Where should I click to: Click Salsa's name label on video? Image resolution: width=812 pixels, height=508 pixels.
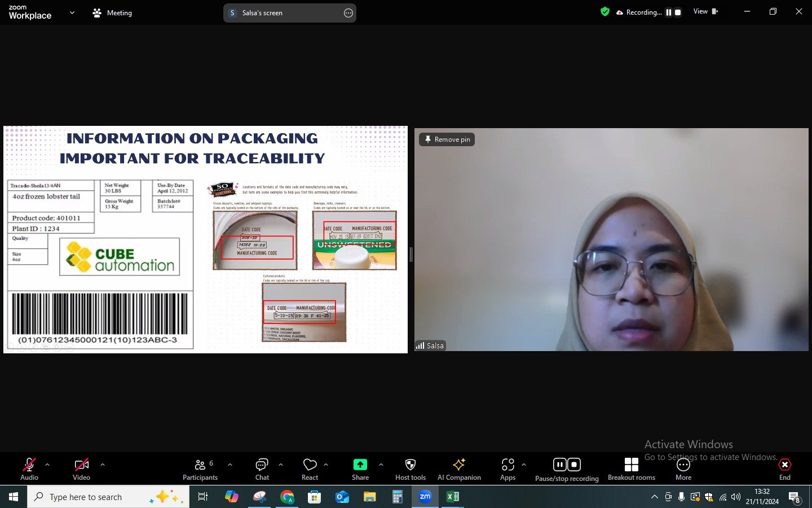[x=430, y=345]
